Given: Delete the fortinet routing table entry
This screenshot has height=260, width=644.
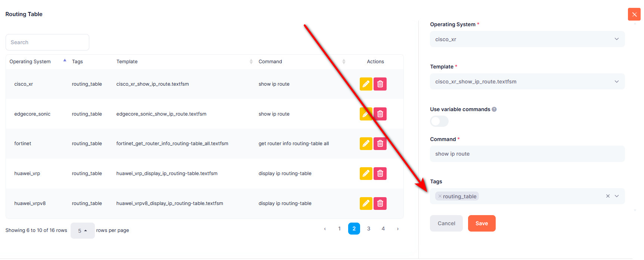Looking at the screenshot, I should 380,143.
